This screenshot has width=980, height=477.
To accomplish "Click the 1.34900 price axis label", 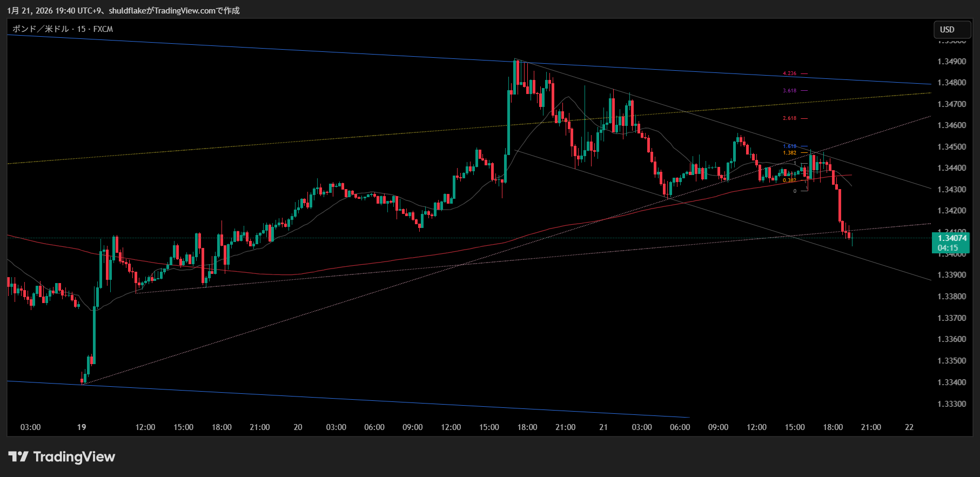I will (x=951, y=62).
